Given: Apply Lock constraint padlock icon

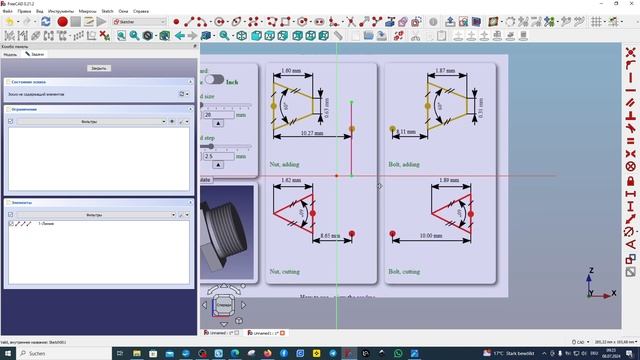Looking at the screenshot, I should click(631, 180).
